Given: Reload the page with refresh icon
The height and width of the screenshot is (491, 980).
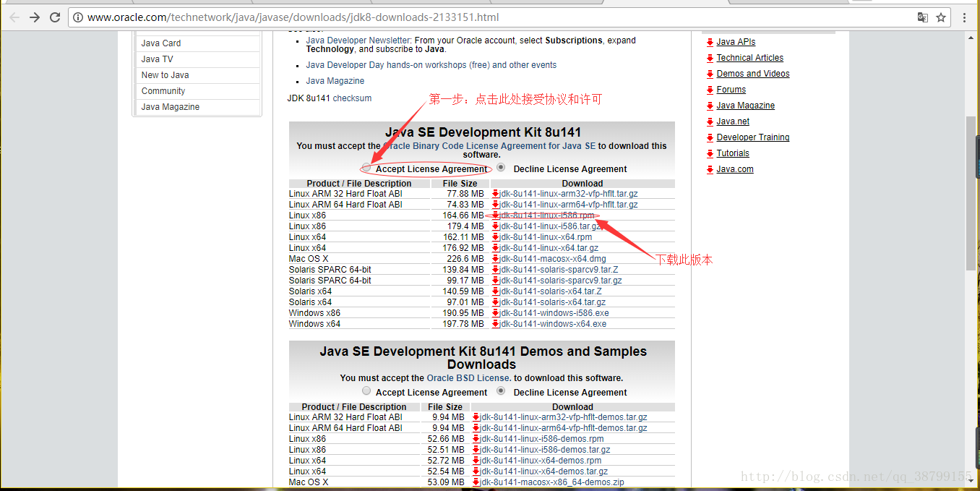Looking at the screenshot, I should [55, 17].
